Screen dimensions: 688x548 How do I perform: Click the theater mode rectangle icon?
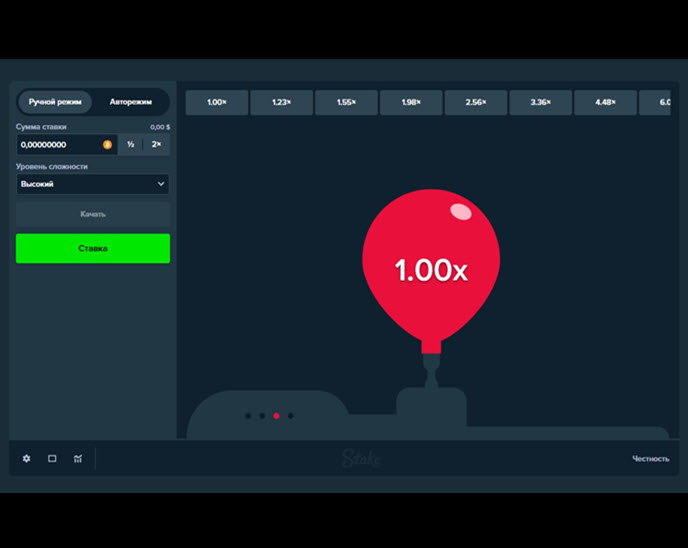tap(52, 459)
